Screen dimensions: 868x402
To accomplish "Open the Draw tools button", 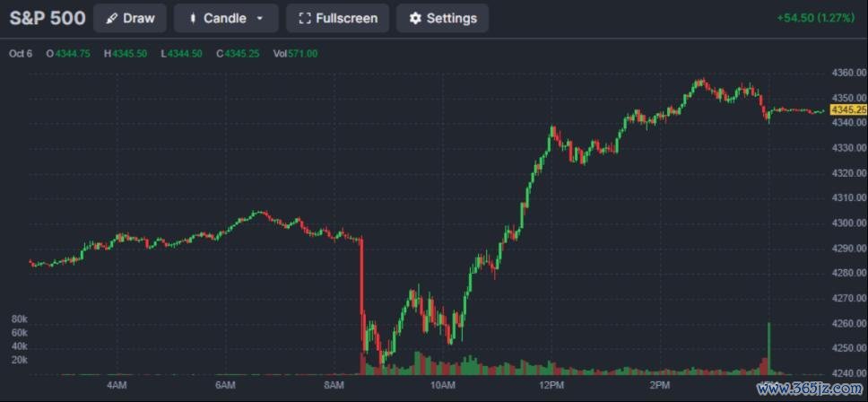I will point(130,18).
